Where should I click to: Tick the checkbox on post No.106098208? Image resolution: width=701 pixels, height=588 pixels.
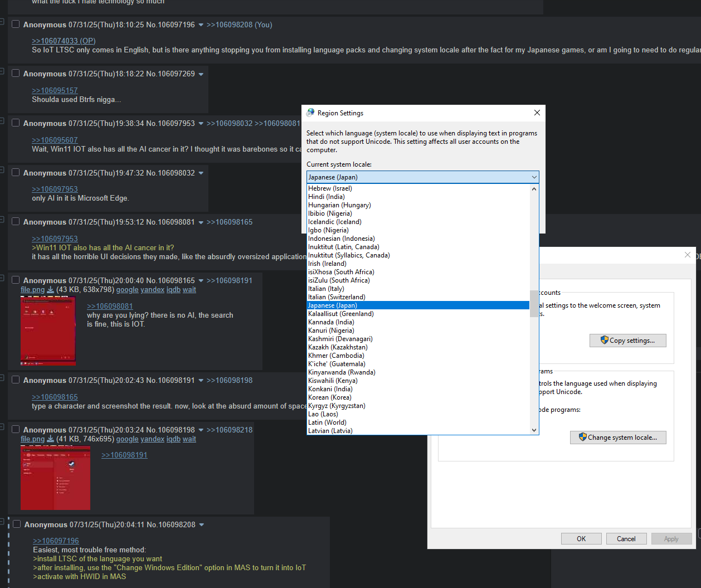(x=17, y=524)
